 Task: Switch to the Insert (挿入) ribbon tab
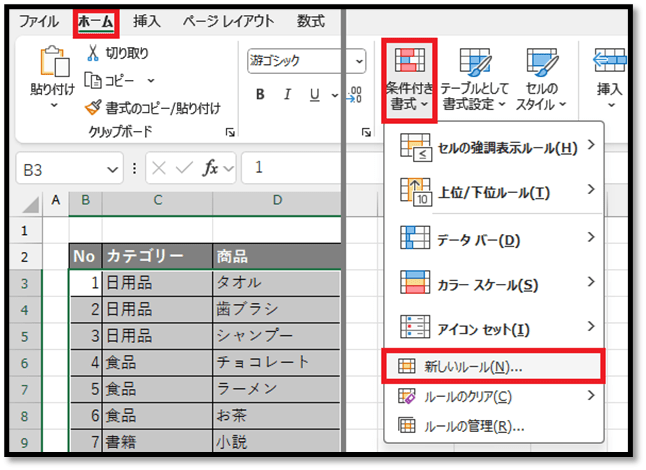point(147,20)
